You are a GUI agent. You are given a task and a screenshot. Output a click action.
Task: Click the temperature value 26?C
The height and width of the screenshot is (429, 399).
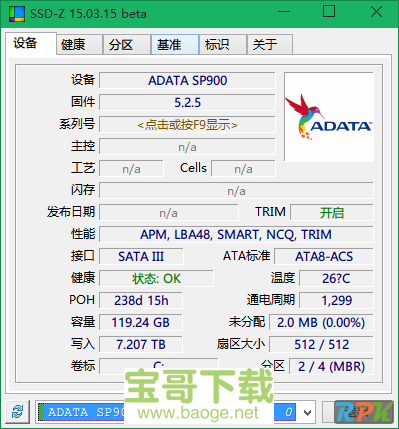pyautogui.click(x=336, y=279)
